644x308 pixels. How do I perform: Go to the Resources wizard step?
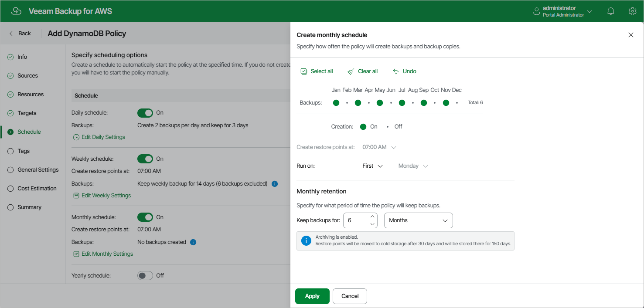pyautogui.click(x=31, y=95)
